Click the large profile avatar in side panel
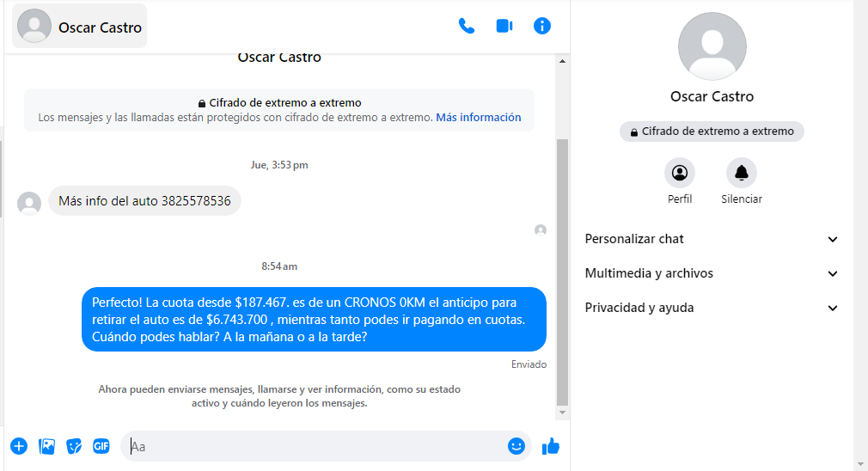The width and height of the screenshot is (868, 471). point(712,46)
